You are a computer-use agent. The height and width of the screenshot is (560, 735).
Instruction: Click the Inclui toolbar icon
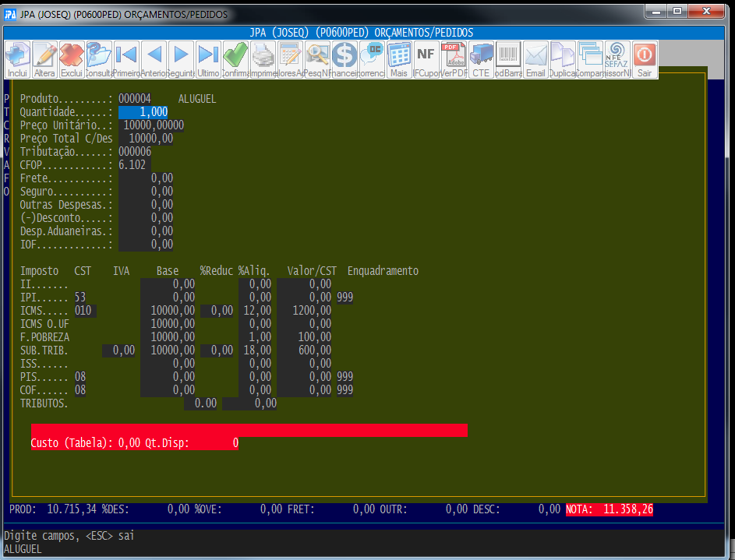click(x=17, y=59)
